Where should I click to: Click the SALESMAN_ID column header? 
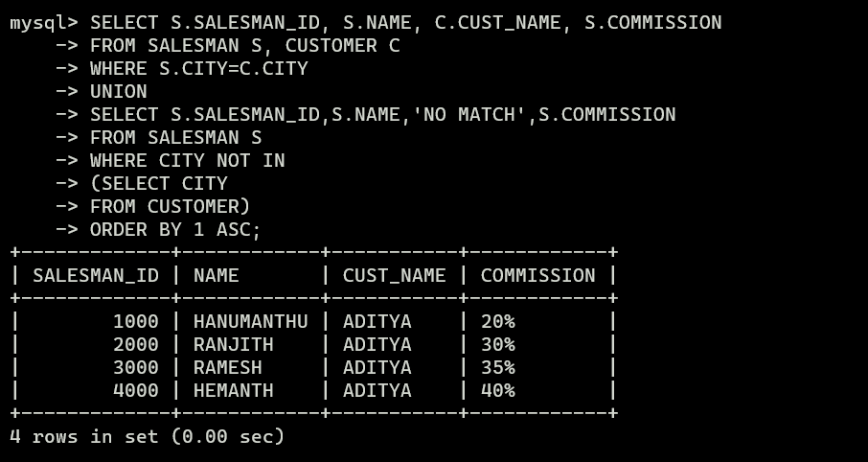click(x=96, y=276)
